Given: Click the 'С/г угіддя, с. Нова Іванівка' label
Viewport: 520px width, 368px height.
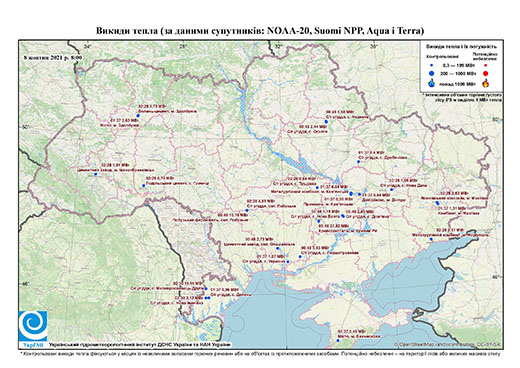Looking at the screenshot, I should tap(176, 303).
